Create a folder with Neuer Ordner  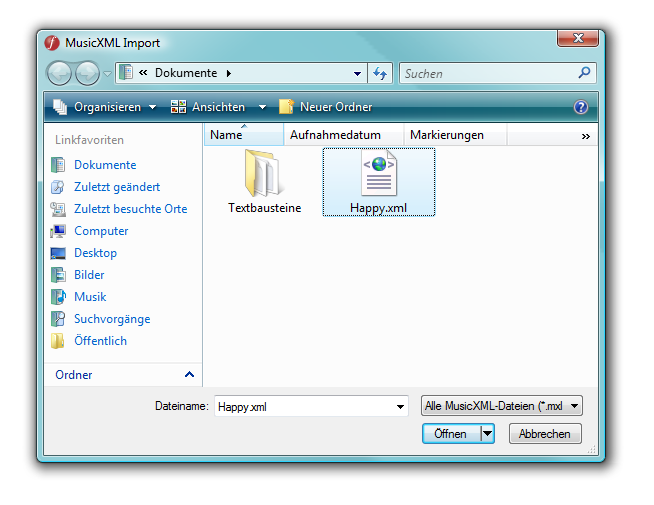[x=326, y=107]
